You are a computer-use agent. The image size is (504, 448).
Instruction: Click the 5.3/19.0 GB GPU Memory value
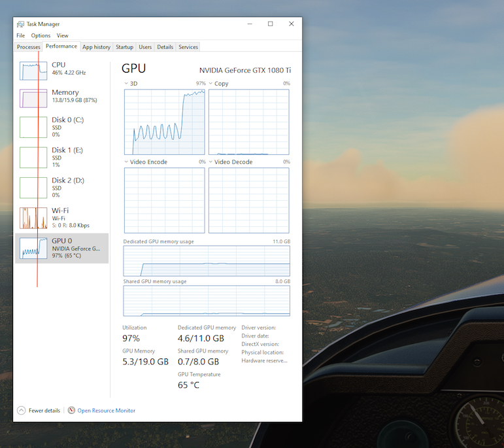point(145,362)
